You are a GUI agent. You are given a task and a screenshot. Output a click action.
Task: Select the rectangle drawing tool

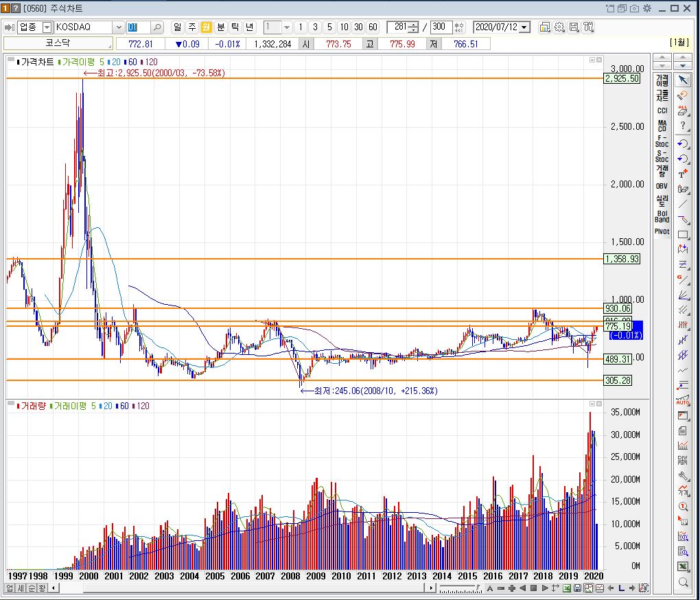point(683,234)
